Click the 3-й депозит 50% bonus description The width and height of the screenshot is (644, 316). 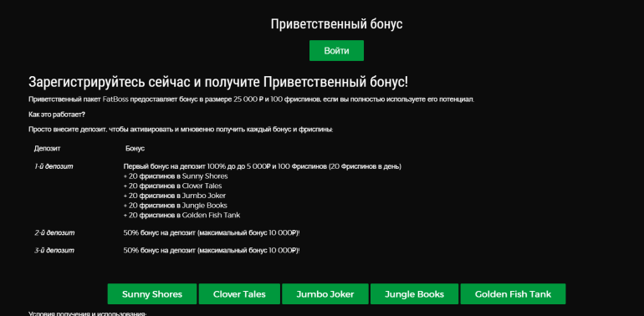pyautogui.click(x=212, y=250)
